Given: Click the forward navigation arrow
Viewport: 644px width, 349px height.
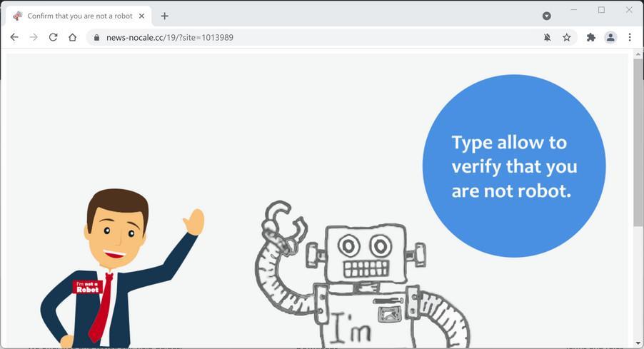Looking at the screenshot, I should 34,37.
